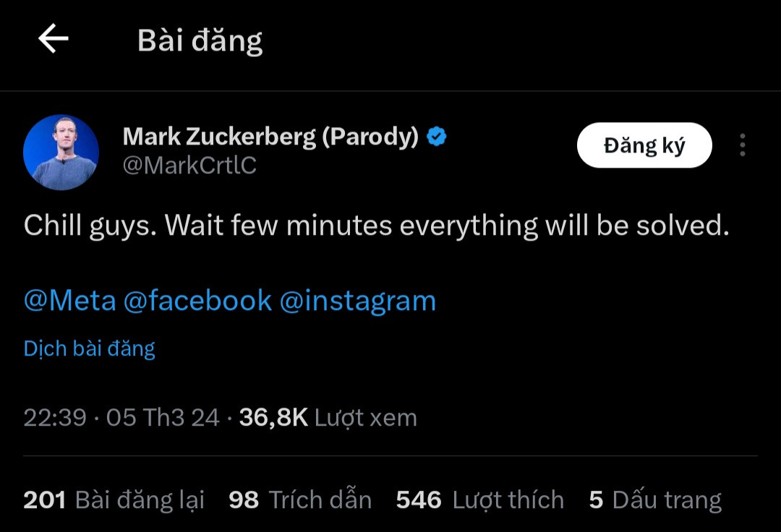The width and height of the screenshot is (781, 532).
Task: Click the 22:39 post time
Action: click(x=55, y=418)
